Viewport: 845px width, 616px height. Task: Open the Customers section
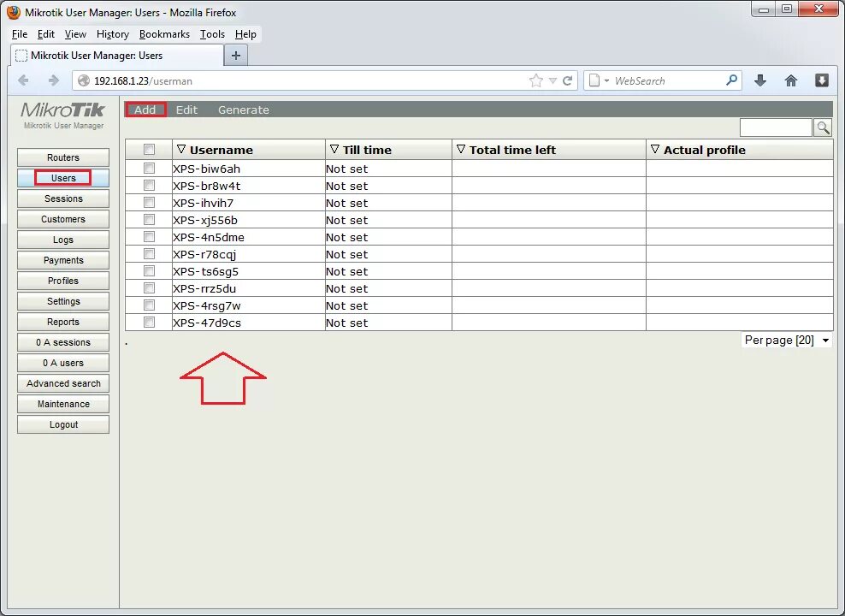[63, 219]
